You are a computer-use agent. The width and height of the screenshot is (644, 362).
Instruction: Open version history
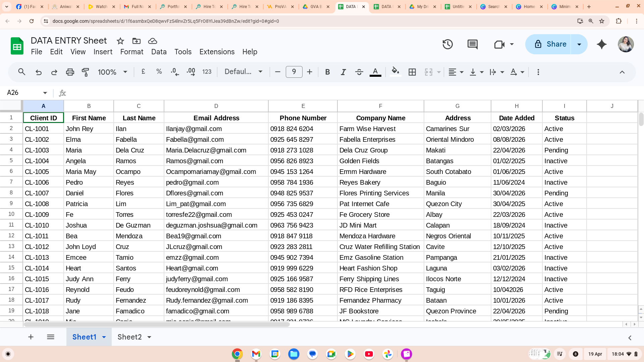click(448, 44)
